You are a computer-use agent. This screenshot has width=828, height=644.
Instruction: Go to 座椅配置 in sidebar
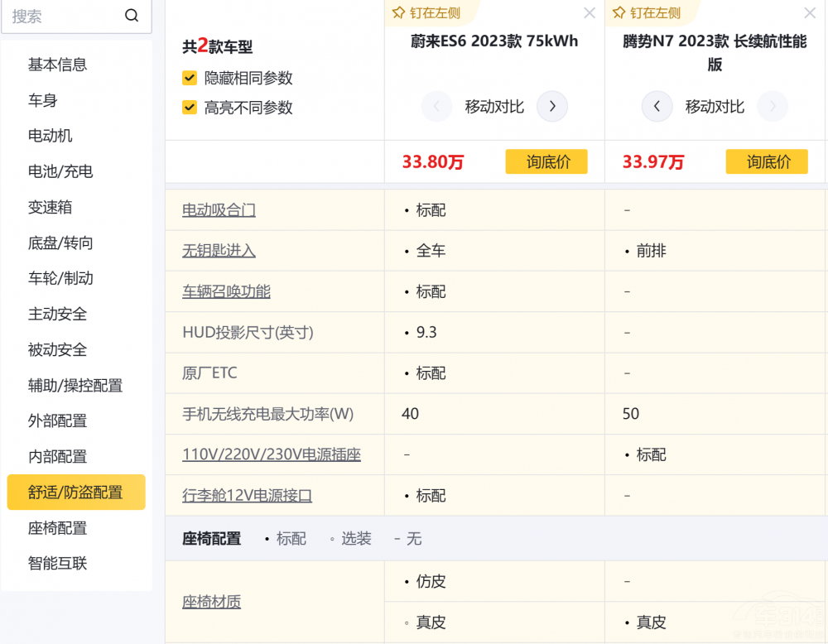pyautogui.click(x=57, y=528)
